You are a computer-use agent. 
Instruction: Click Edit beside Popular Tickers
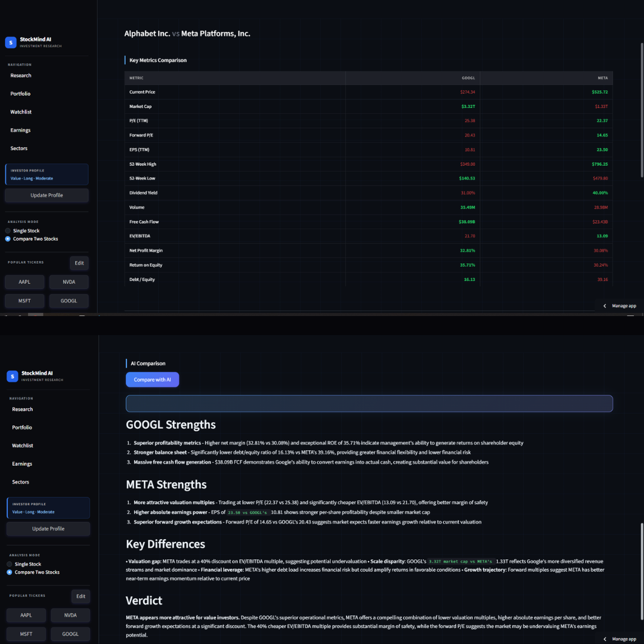point(79,263)
